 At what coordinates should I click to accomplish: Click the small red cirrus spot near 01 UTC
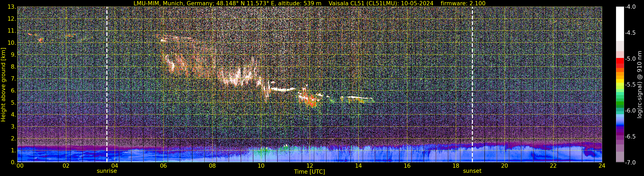point(41,40)
